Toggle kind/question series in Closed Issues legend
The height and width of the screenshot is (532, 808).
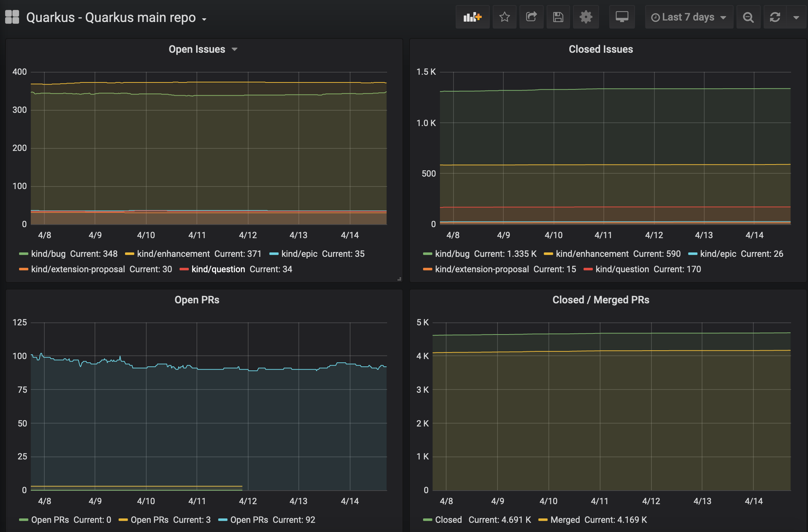point(622,269)
